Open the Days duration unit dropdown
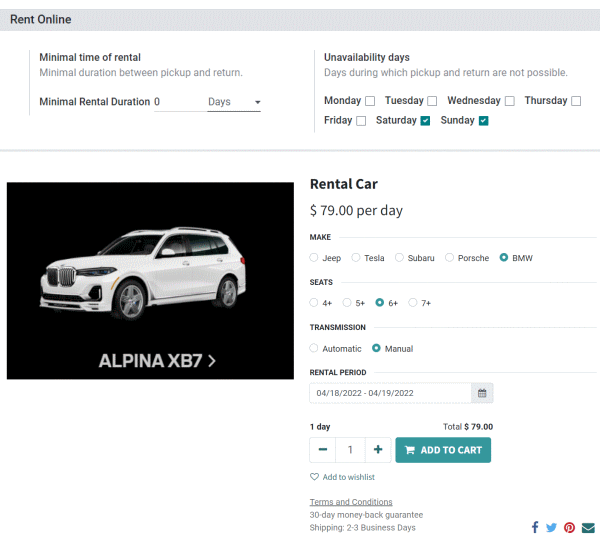600x549 pixels. pyautogui.click(x=234, y=102)
